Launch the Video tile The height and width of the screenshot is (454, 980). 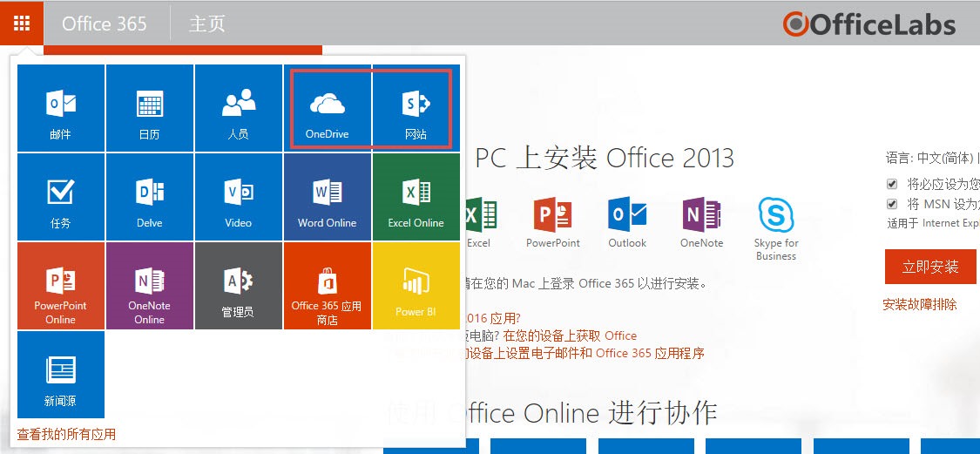(x=238, y=197)
